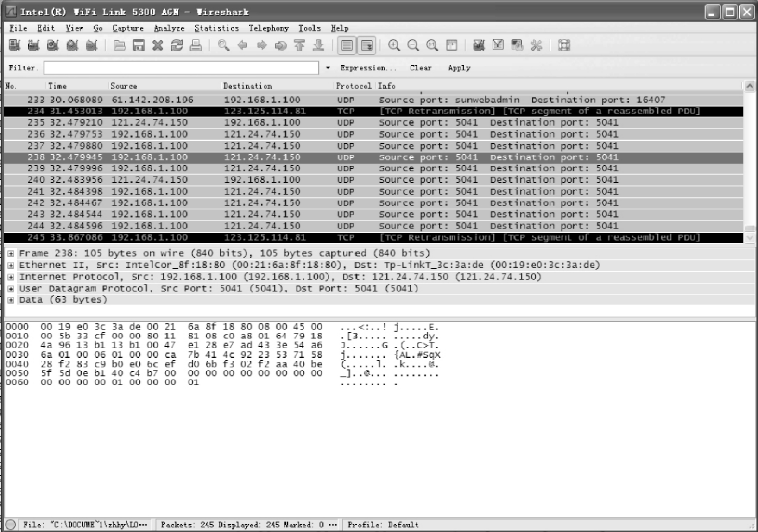Select packet 234 TCP Retransmission row
Image resolution: width=758 pixels, height=532 pixels.
pos(373,111)
